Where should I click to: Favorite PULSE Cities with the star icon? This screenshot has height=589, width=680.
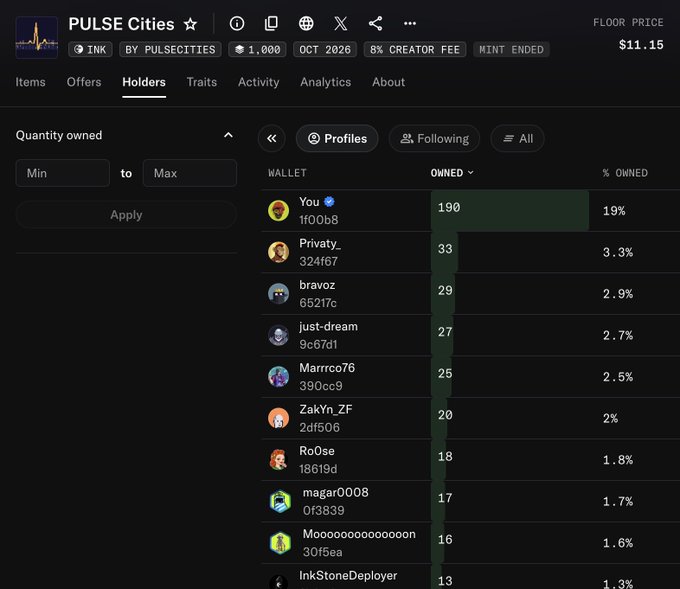(190, 24)
